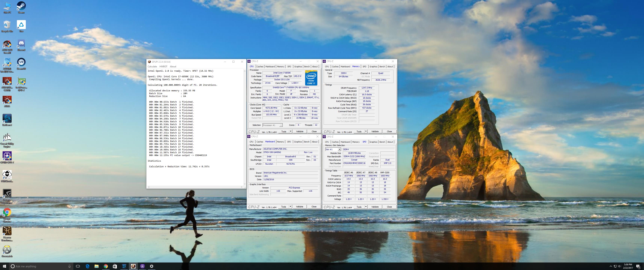Screen dimensions: 644x270
Task: Click the DRAM Frequency value 1247.5 MHz
Action: (x=367, y=88)
